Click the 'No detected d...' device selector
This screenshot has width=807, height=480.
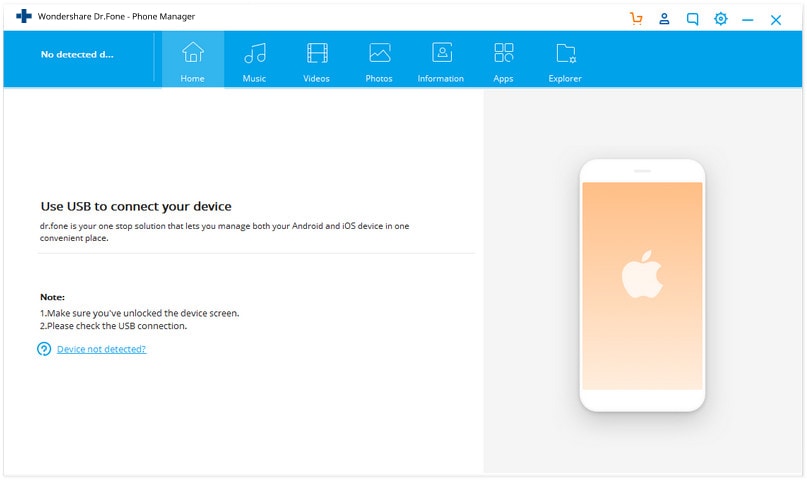[77, 55]
